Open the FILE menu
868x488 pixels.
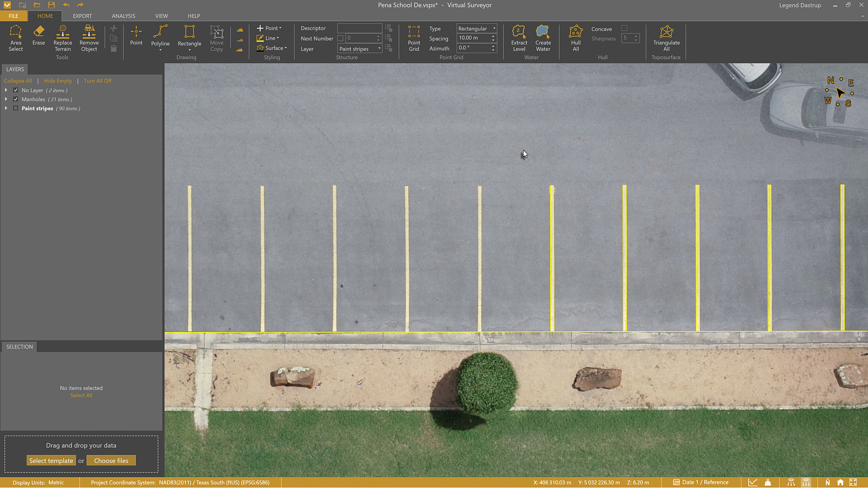(14, 16)
